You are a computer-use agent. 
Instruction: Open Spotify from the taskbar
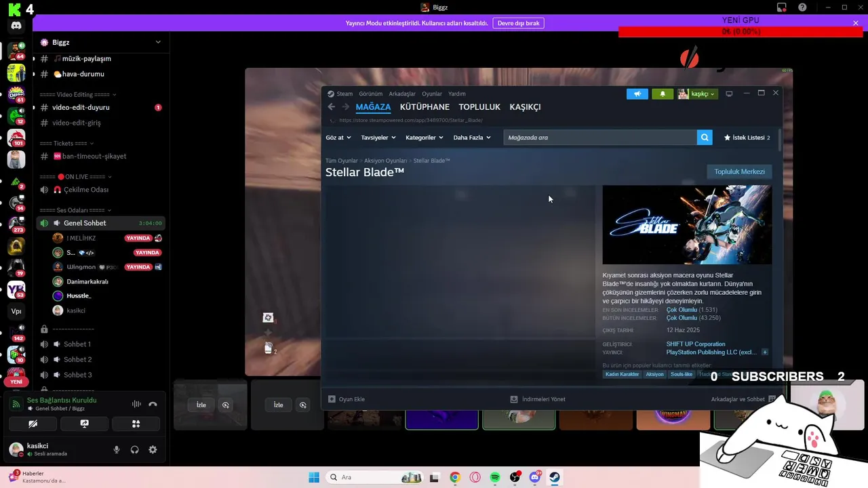495,477
